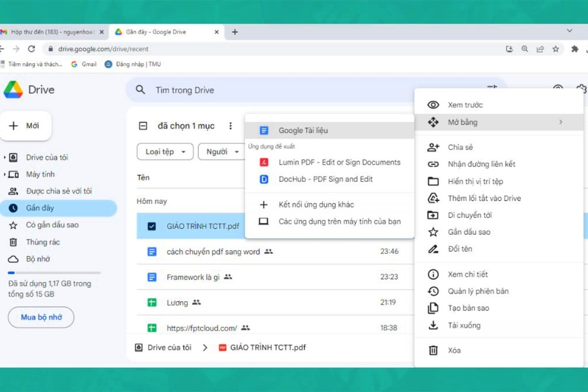The width and height of the screenshot is (588, 392).
Task: Select Gần đây in the sidebar
Action: [59, 208]
